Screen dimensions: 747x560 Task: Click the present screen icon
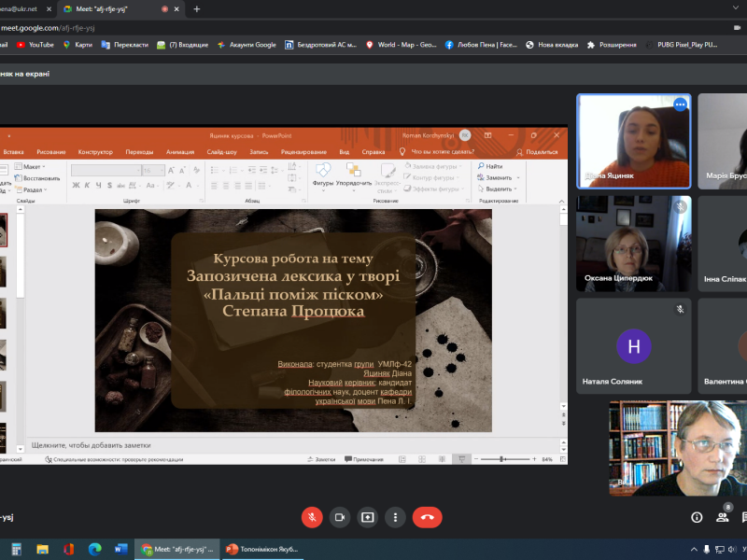(368, 517)
